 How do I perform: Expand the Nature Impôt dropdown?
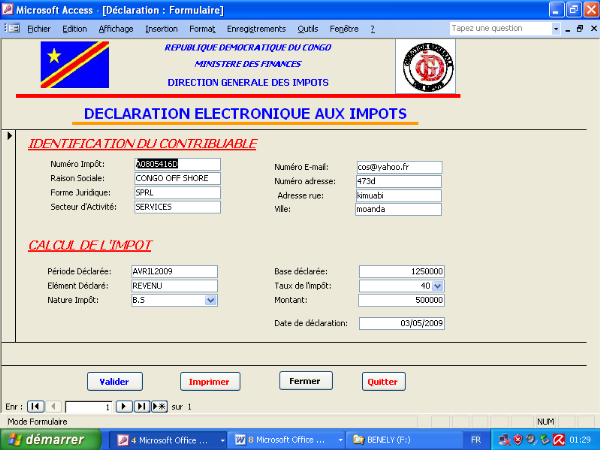(x=210, y=299)
